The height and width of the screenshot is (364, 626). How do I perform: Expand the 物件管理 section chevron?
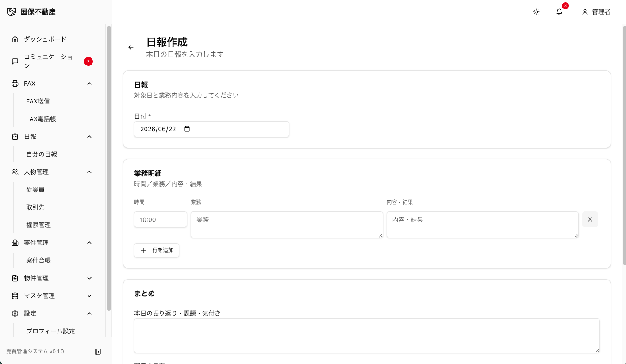(89, 278)
